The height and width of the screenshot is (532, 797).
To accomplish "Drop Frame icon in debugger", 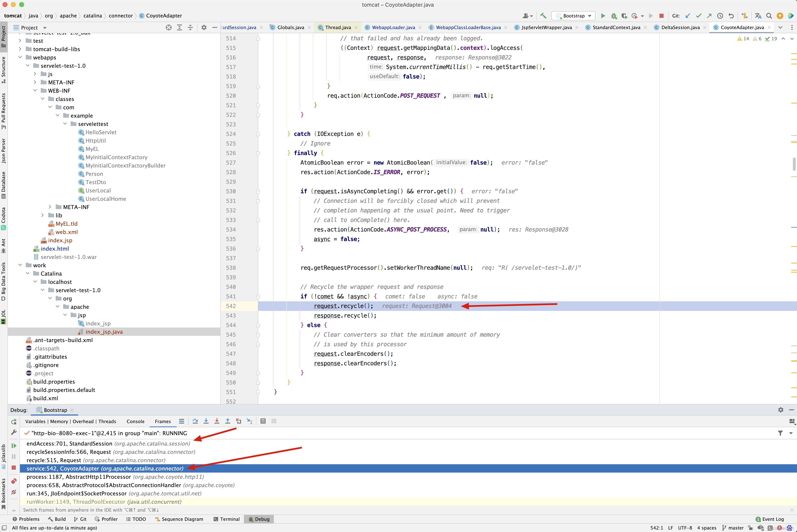I will 239,421.
